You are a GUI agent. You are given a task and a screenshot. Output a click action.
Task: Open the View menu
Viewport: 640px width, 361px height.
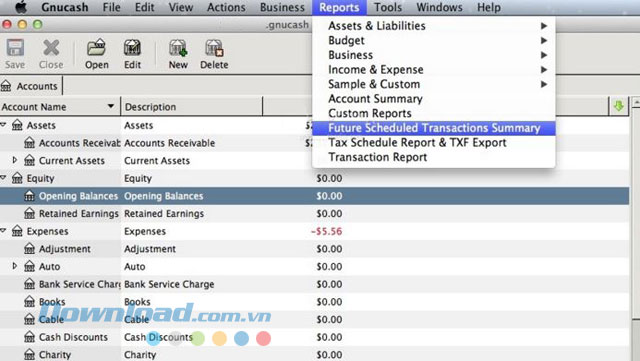180,7
